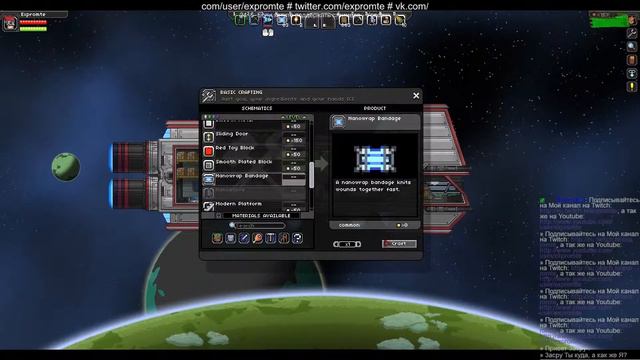Open the crafting wrench icon in right sidebar
This screenshot has width=640, height=360.
pos(632,33)
